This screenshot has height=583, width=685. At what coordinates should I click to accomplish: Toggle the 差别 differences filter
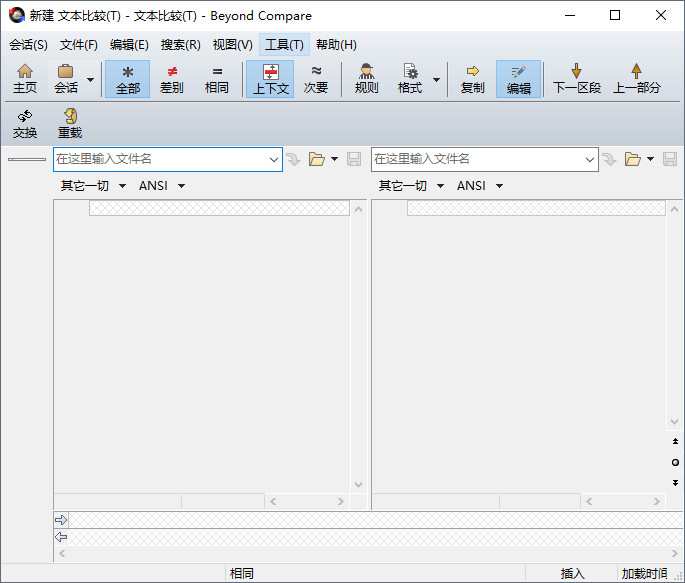tap(172, 79)
